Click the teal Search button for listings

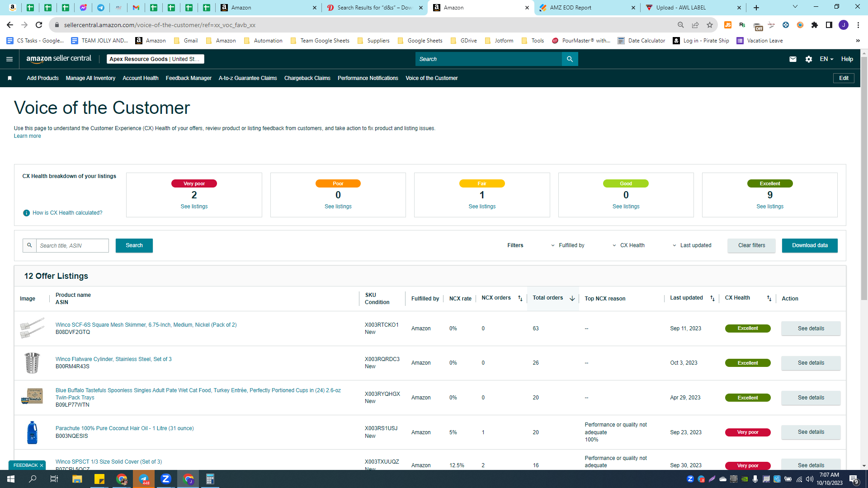pyautogui.click(x=134, y=245)
